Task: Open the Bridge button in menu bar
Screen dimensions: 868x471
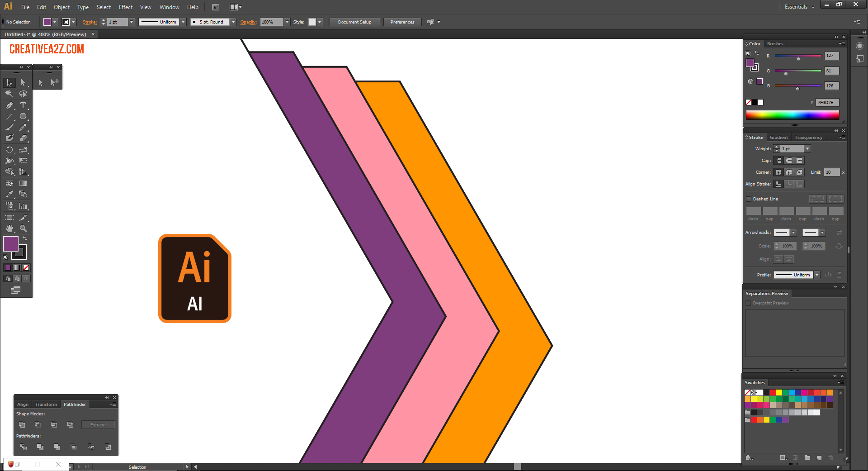Action: [x=216, y=7]
